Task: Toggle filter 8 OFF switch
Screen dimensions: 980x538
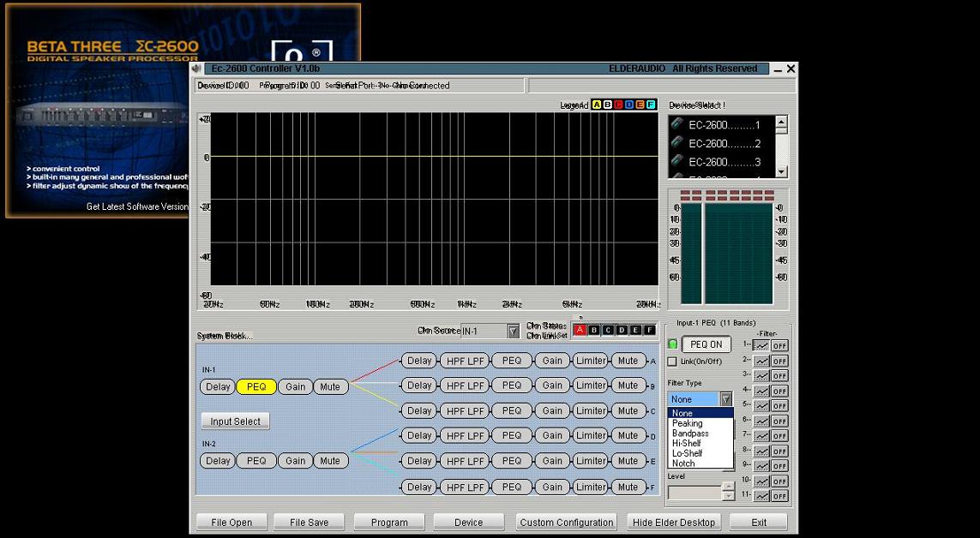Action: pos(779,451)
